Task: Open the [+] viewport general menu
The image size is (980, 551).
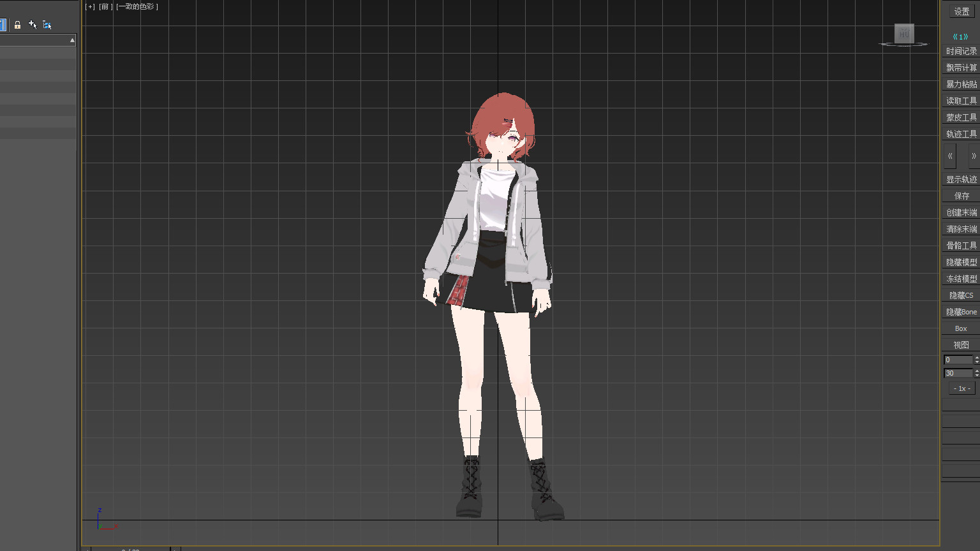Action: pyautogui.click(x=90, y=6)
